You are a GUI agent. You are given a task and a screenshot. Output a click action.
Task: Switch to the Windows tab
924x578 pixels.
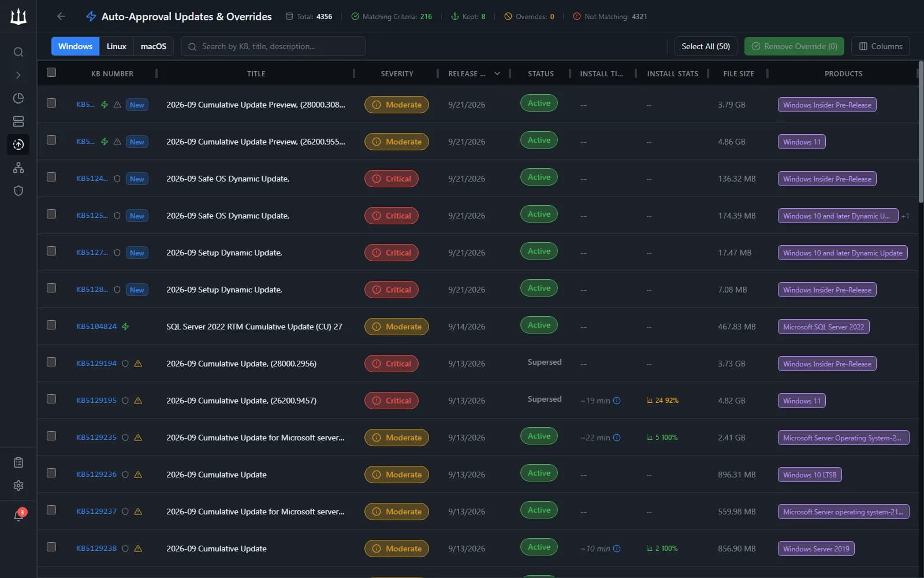coord(75,46)
